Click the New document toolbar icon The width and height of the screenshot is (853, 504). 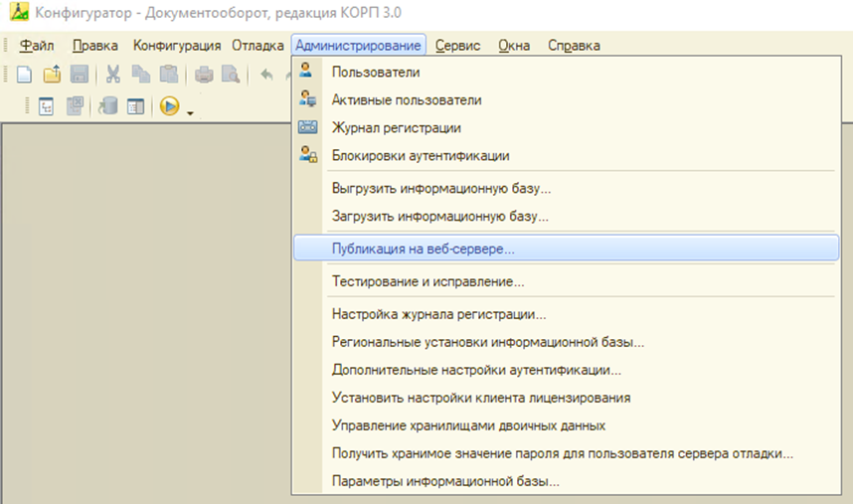click(24, 74)
